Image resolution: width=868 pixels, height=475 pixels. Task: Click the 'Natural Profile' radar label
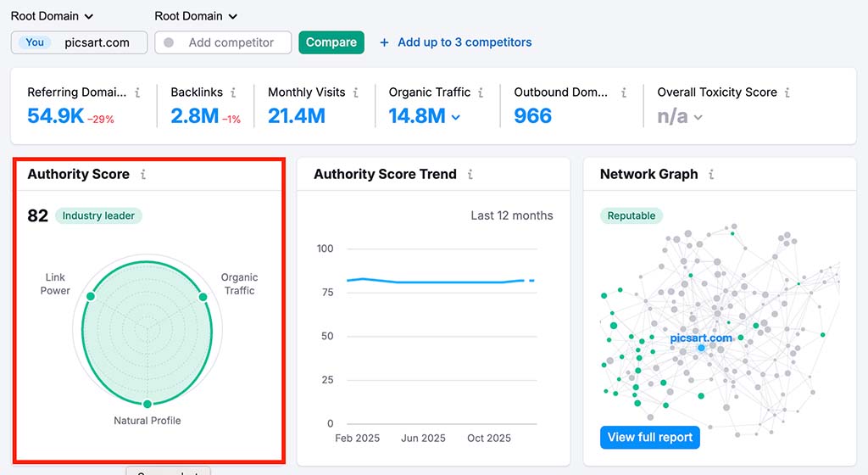tap(147, 421)
